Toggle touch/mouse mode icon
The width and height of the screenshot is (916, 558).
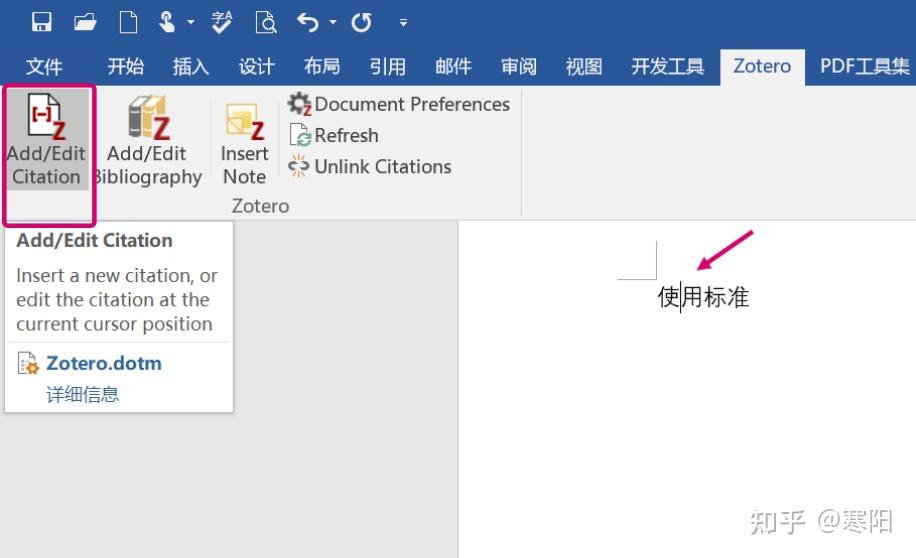167,23
